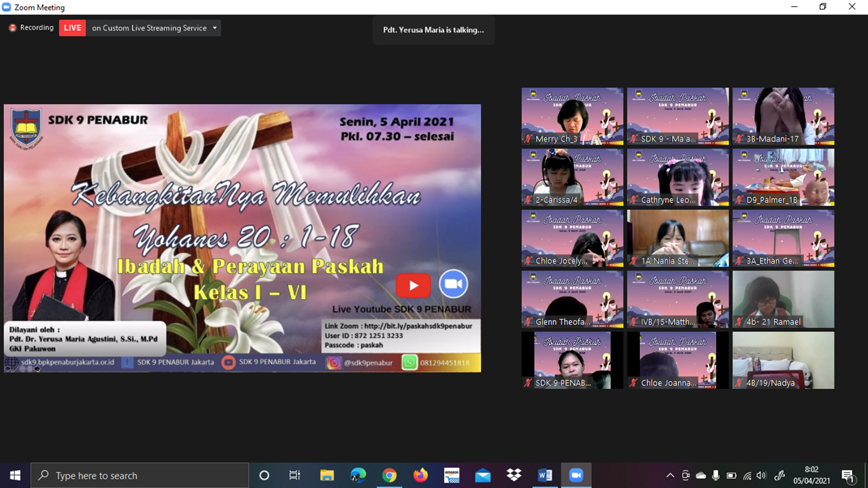Viewport: 868px width, 488px height.
Task: Click the Zoom icon in the taskbar
Action: point(577,475)
